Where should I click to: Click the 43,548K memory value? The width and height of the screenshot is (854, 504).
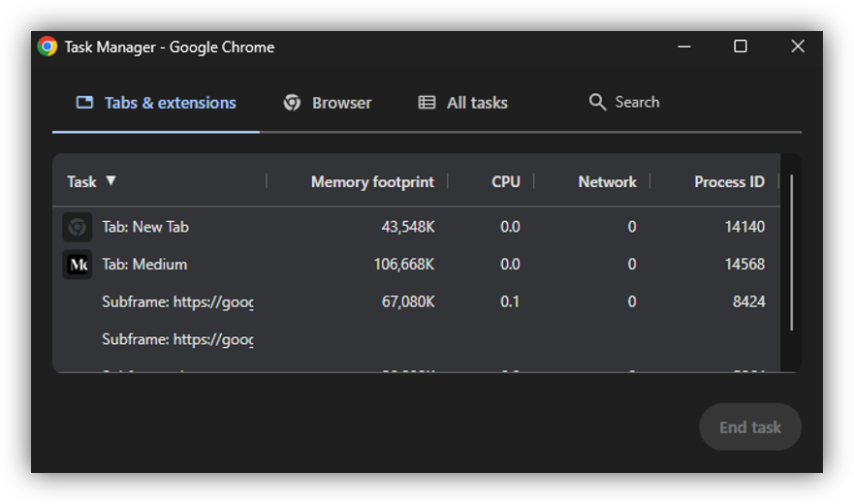coord(408,227)
